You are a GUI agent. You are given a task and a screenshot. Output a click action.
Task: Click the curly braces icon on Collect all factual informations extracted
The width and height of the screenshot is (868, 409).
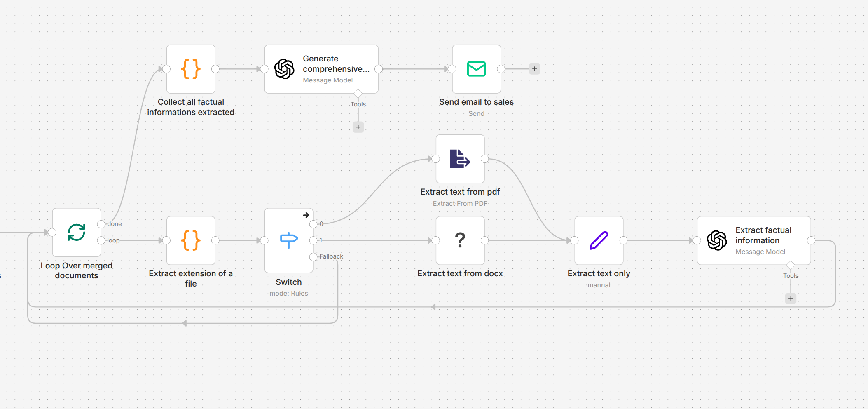click(x=190, y=69)
